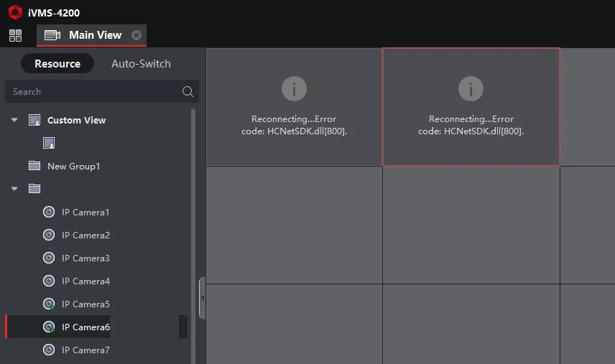Image resolution: width=615 pixels, height=364 pixels.
Task: Click the Search input field
Action: [x=93, y=91]
